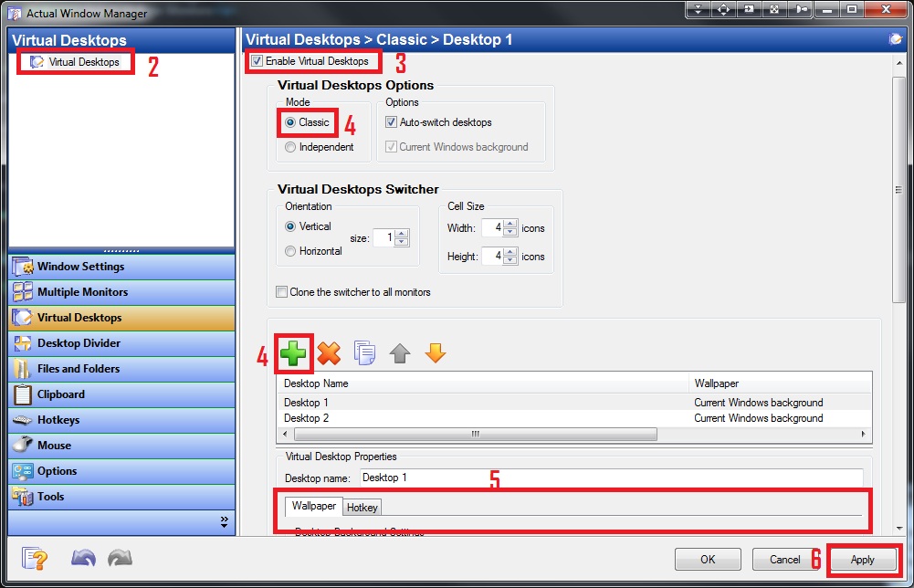Open the Options section

121,471
